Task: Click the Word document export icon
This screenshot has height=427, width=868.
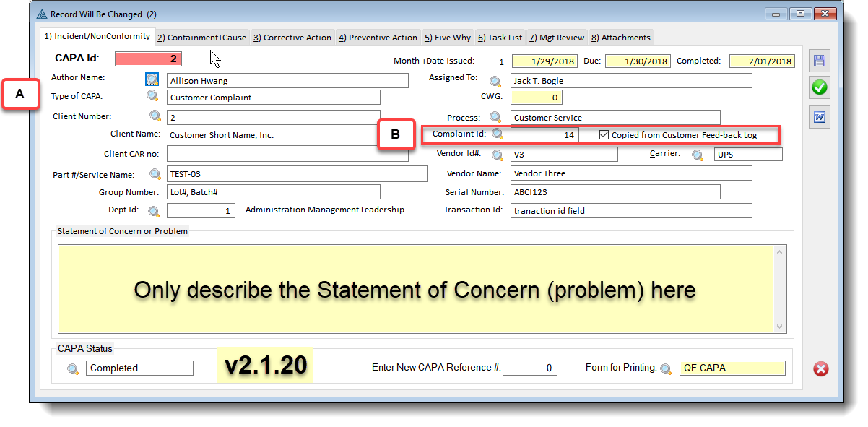Action: 820,116
